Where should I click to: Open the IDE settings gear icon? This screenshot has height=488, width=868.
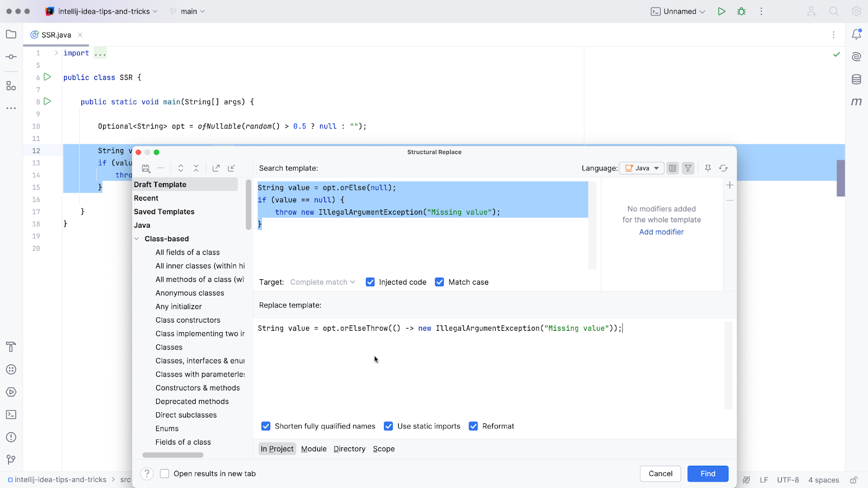click(857, 11)
